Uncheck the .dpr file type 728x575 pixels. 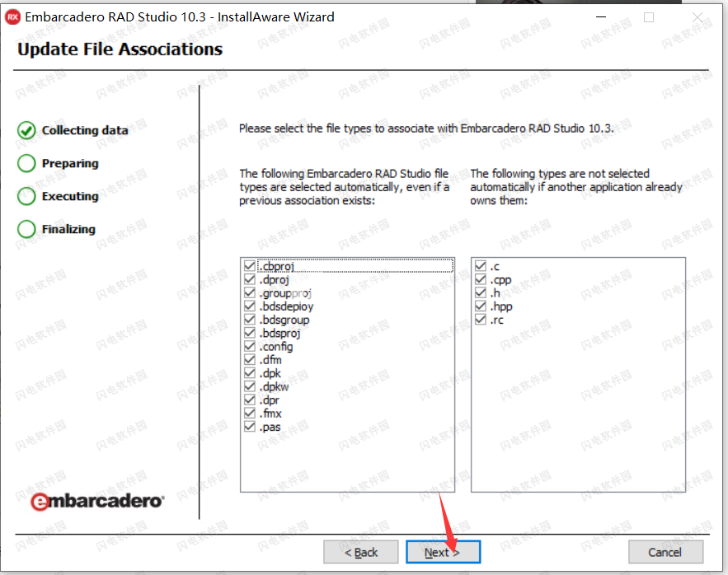250,400
